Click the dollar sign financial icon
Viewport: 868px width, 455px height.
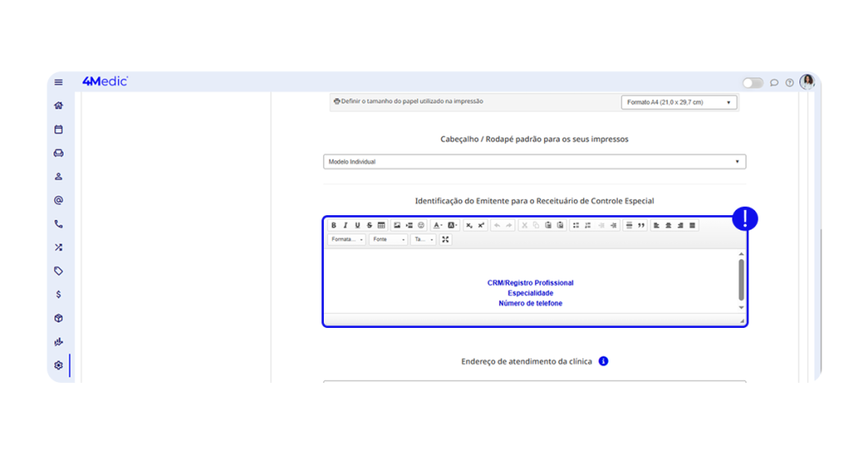click(58, 295)
